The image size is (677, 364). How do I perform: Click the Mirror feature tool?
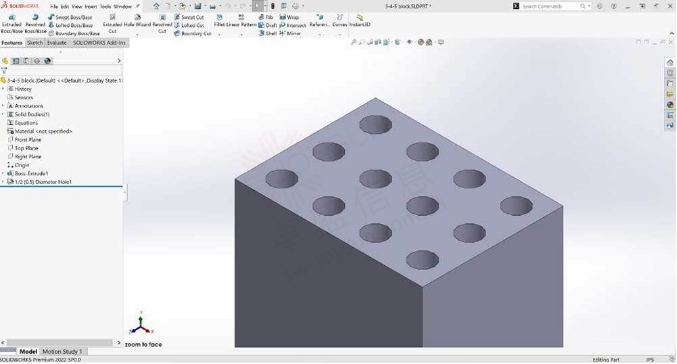click(x=290, y=33)
